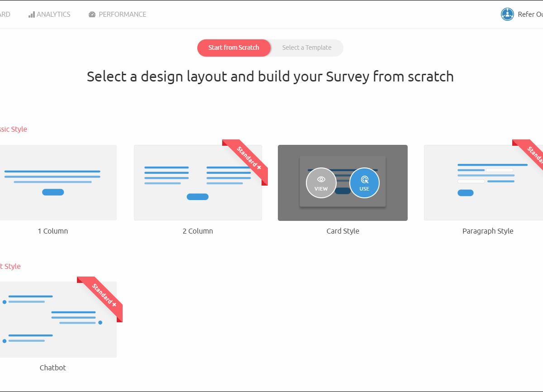Click the Performance gauge icon
Image resolution: width=543 pixels, height=392 pixels.
click(x=92, y=14)
